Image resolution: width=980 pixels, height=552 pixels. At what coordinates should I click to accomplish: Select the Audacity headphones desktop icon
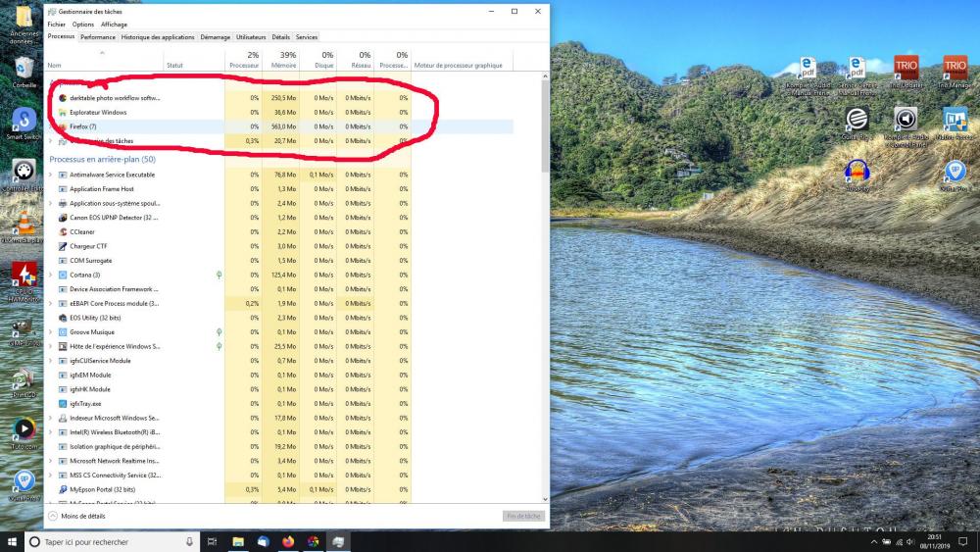[x=857, y=176]
